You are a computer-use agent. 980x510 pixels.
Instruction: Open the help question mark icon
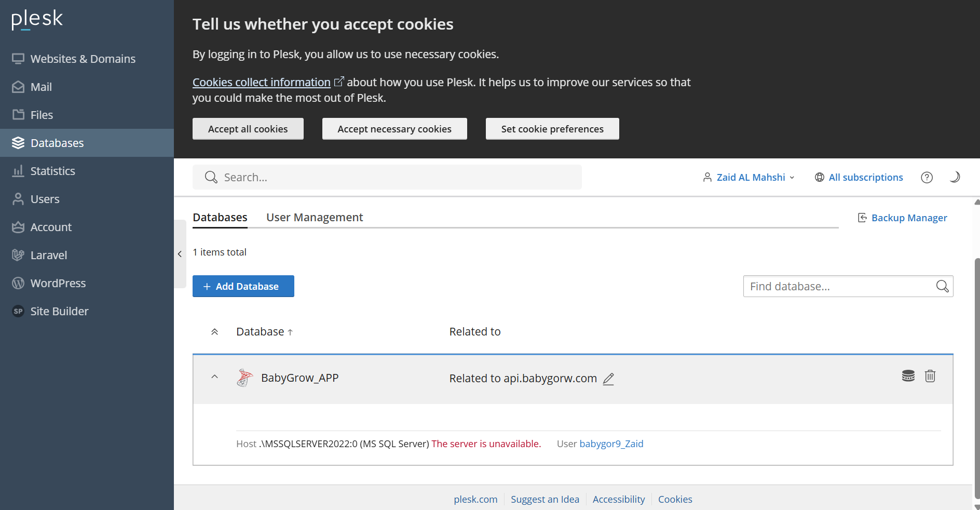[x=927, y=177]
